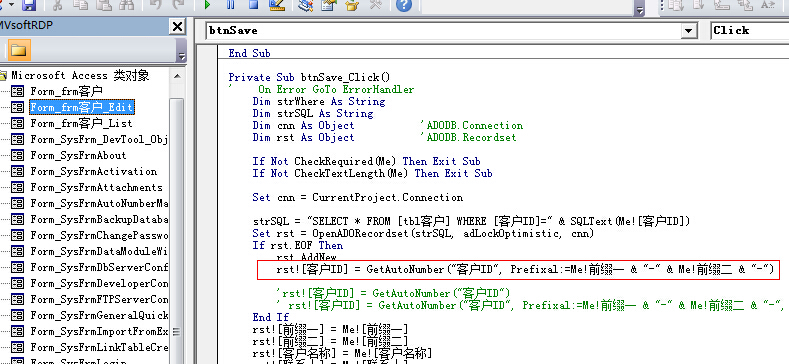Open Standard toolbar options arrow

[x=640, y=11]
